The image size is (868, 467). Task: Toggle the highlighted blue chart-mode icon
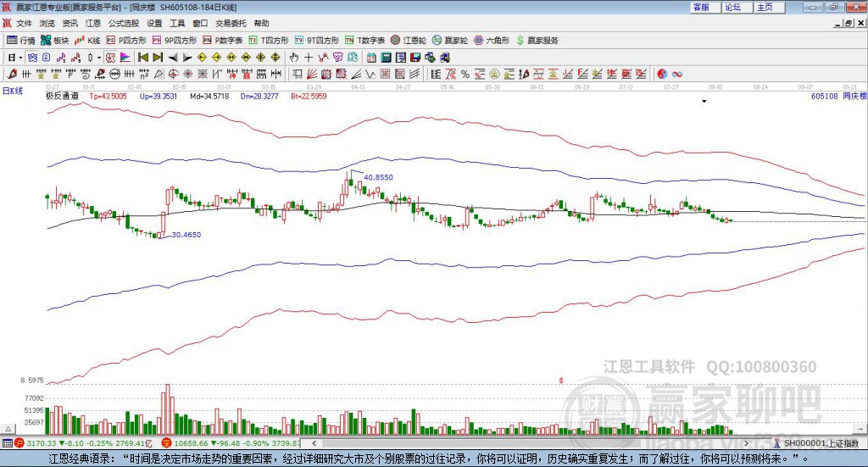[33, 58]
